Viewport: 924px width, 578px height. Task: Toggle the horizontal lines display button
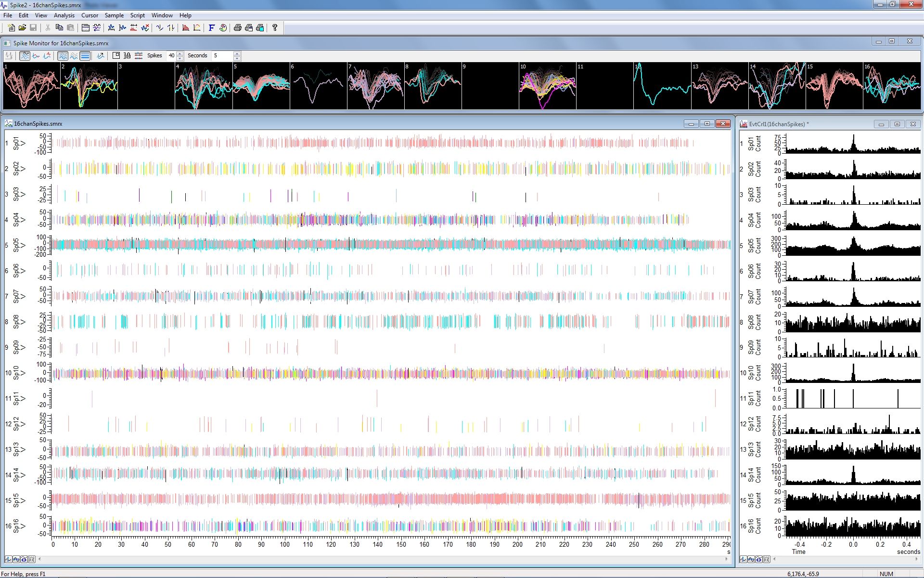tap(85, 56)
